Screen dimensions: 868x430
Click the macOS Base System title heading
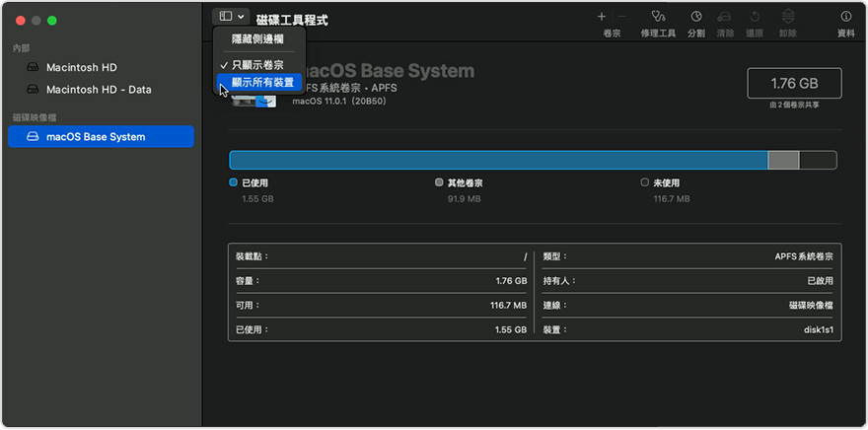[388, 71]
